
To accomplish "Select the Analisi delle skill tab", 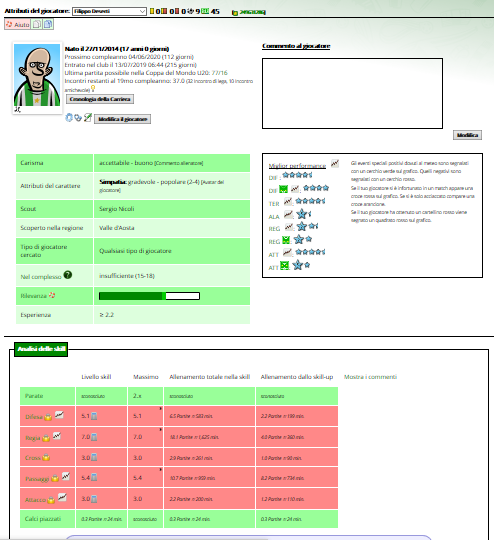I will (41, 349).
